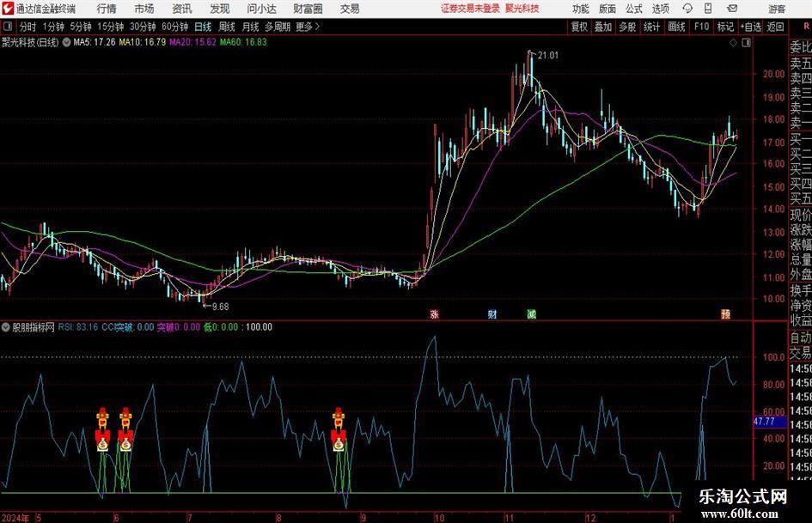The image size is (812, 523).
Task: Click the 涨 event marker
Action: (x=435, y=313)
